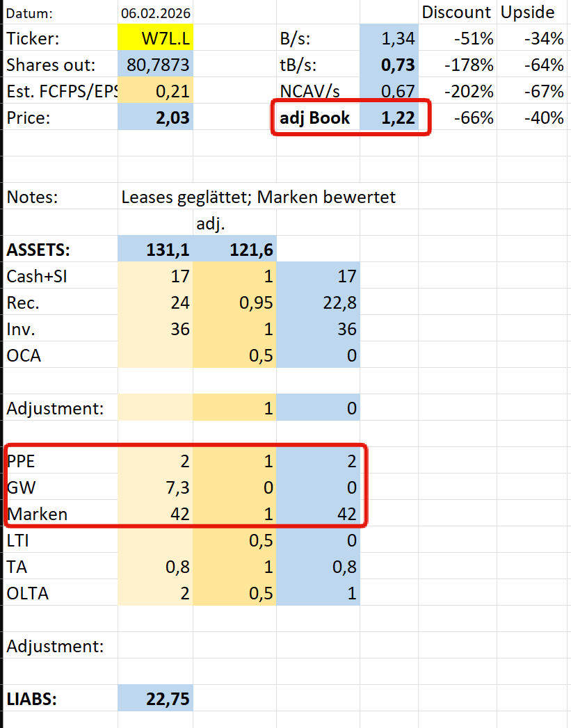571x728 pixels.
Task: Select the tB/s value 0,73
Action: (388, 65)
